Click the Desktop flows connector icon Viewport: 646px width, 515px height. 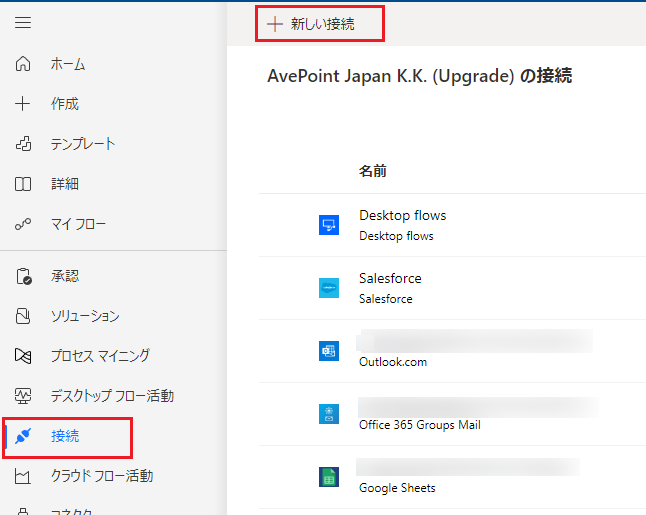click(329, 225)
